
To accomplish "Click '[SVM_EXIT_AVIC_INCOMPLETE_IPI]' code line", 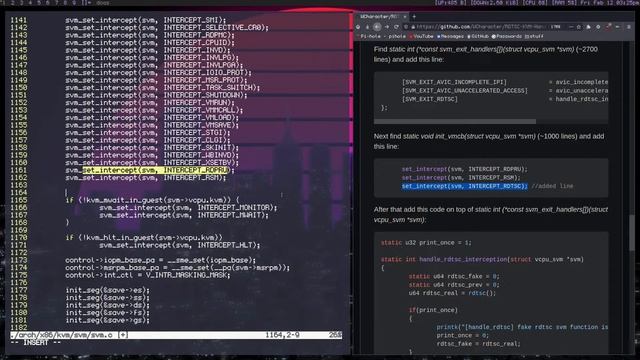I will (x=454, y=82).
